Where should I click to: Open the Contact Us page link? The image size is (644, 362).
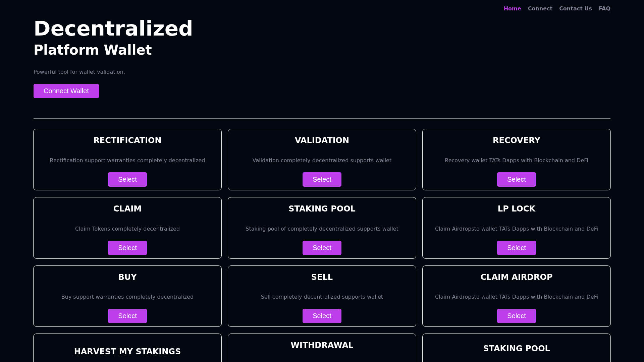click(x=575, y=9)
